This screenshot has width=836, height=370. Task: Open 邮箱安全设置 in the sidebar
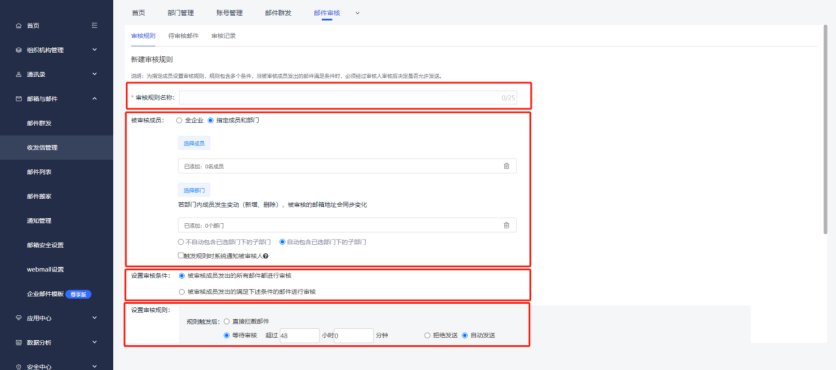[x=45, y=245]
